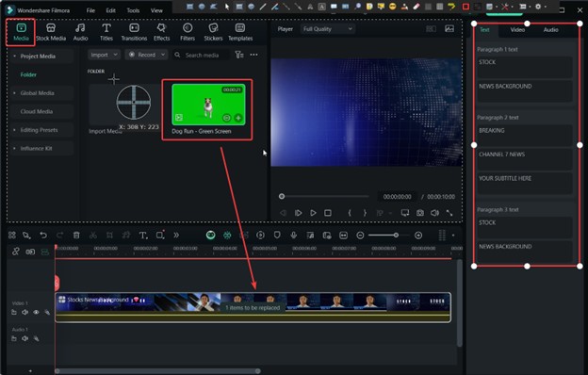Click the Play button in player
The height and width of the screenshot is (375, 588).
point(313,213)
